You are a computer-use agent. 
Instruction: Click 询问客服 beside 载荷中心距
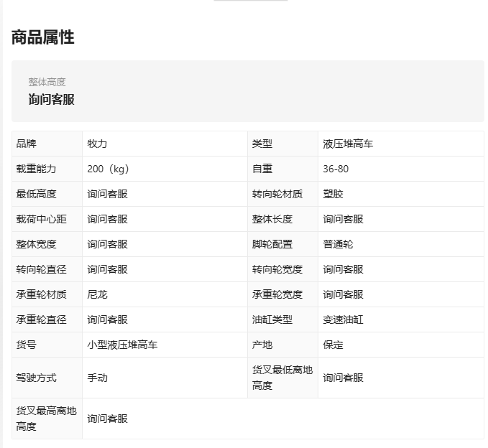click(x=107, y=219)
